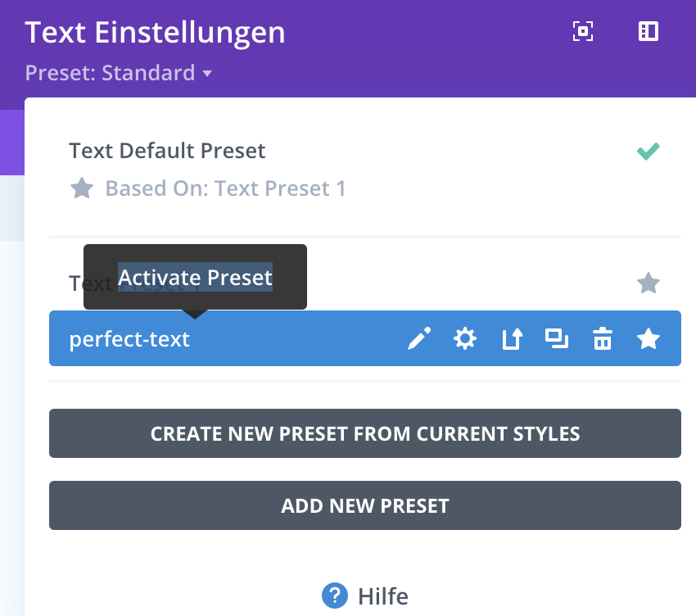Viewport: 696px width, 616px height.
Task: Snap the modal to sidebar using the column icon
Action: tap(648, 32)
